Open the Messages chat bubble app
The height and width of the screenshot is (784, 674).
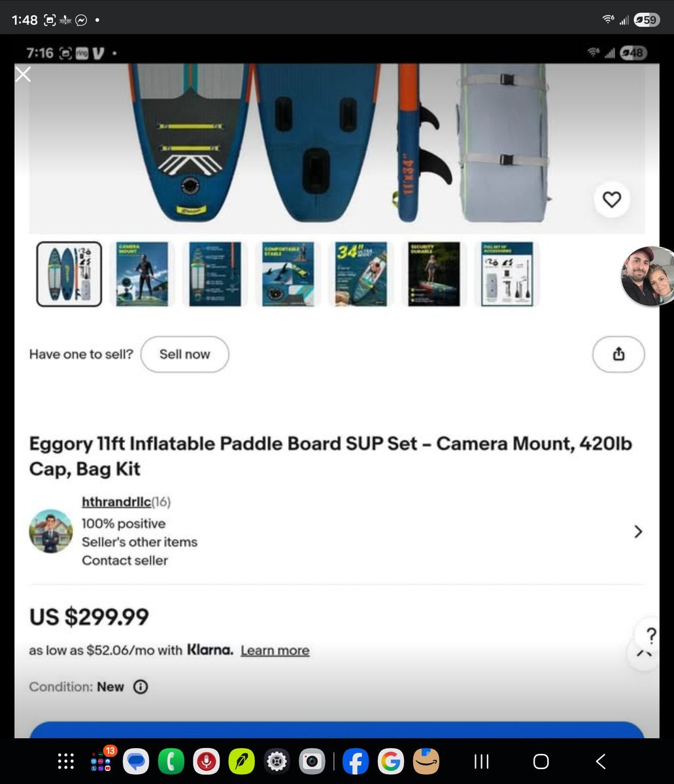point(136,762)
